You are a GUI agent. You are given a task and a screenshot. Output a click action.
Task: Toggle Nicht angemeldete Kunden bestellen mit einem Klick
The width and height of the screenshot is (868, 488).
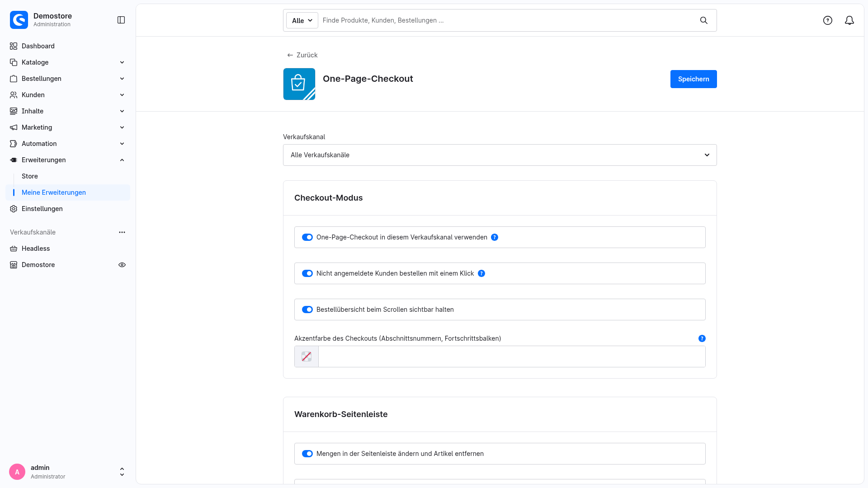pyautogui.click(x=307, y=273)
